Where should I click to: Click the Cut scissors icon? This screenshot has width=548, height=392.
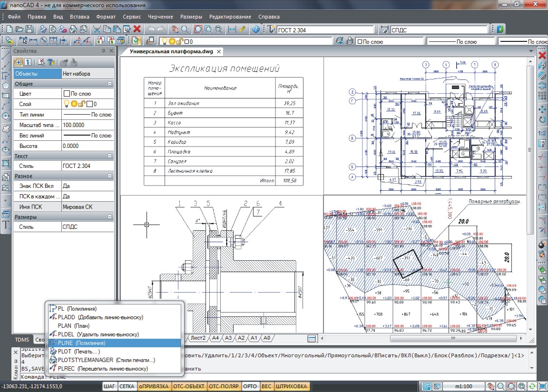pyautogui.click(x=97, y=29)
